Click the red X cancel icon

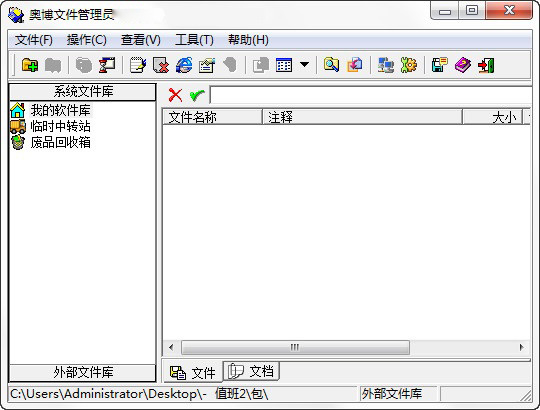click(175, 95)
